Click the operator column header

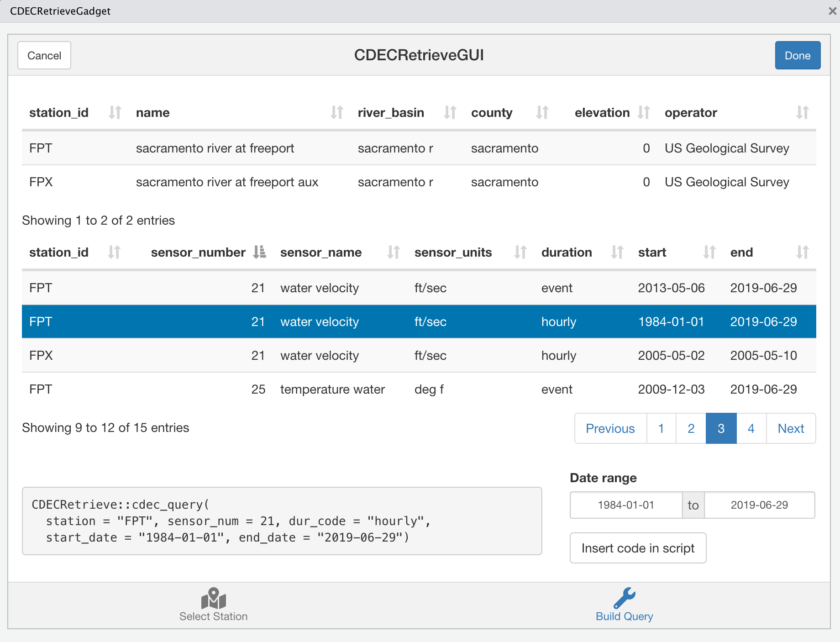pyautogui.click(x=691, y=113)
